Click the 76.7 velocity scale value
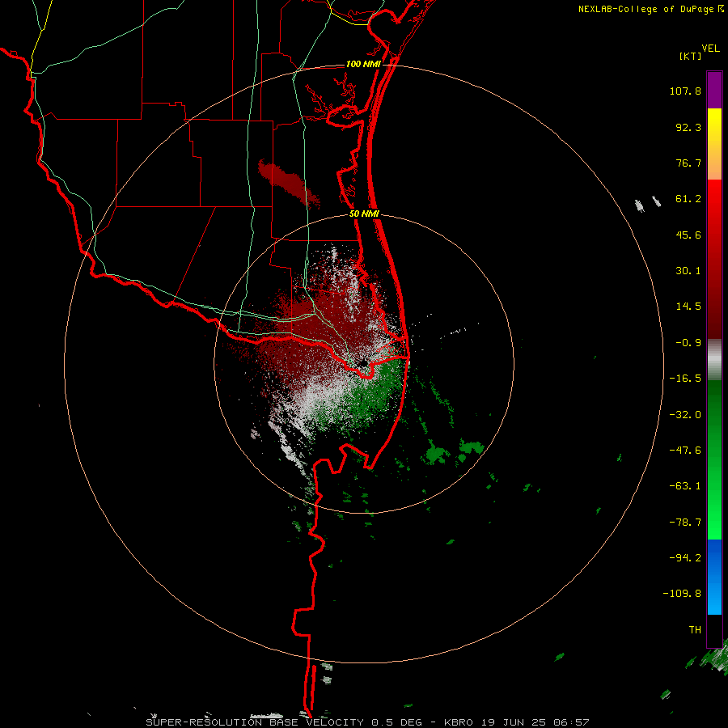Viewport: 728px width, 728px height. click(688, 163)
